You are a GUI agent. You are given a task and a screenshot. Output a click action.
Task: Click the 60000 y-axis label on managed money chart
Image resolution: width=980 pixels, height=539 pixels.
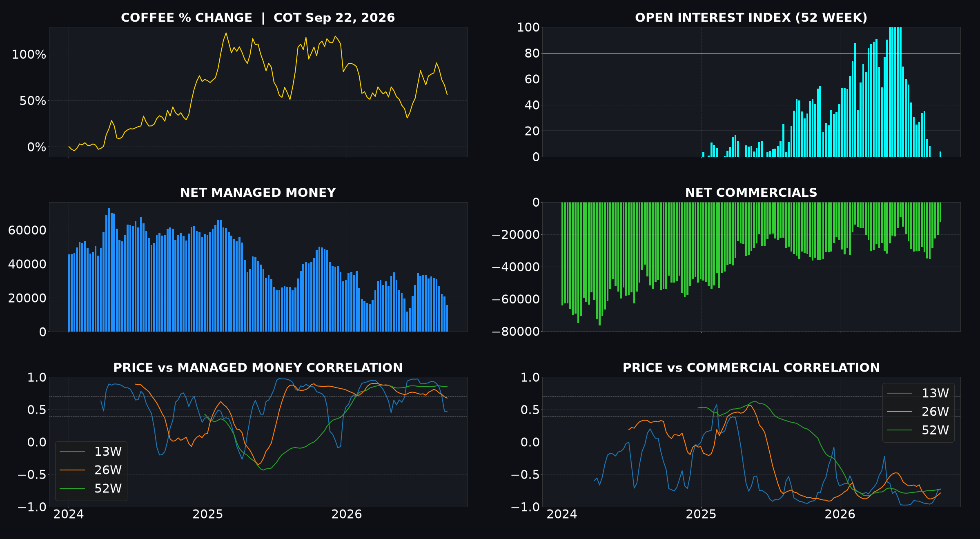(x=27, y=230)
